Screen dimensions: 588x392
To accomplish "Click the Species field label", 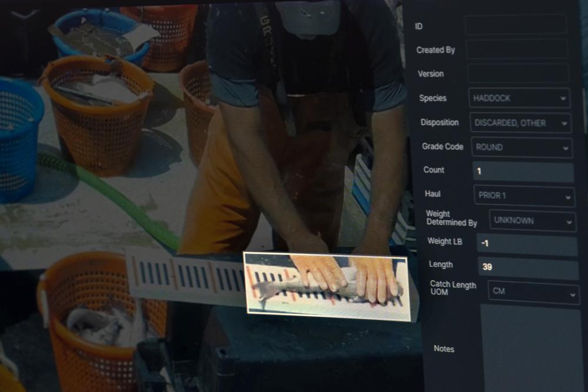I will [x=433, y=98].
